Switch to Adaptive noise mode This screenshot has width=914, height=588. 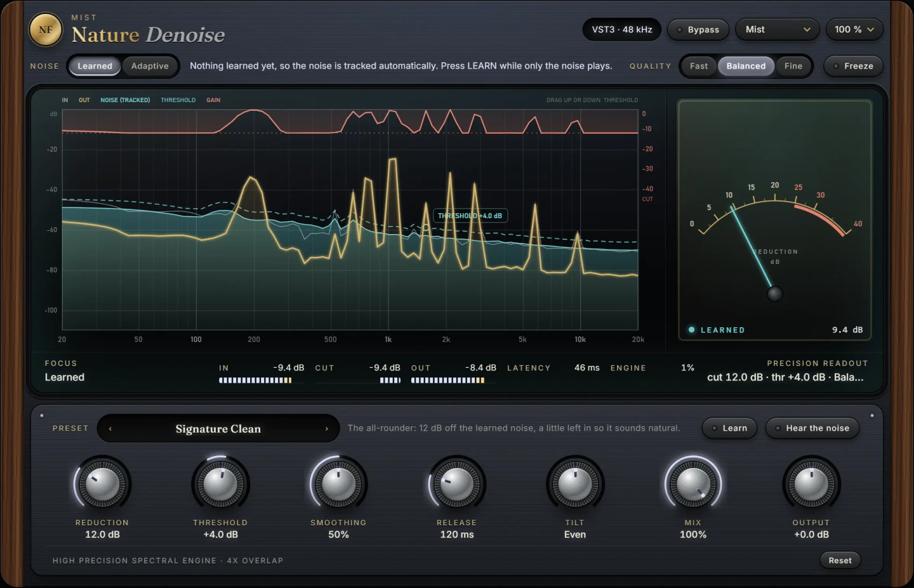(150, 66)
